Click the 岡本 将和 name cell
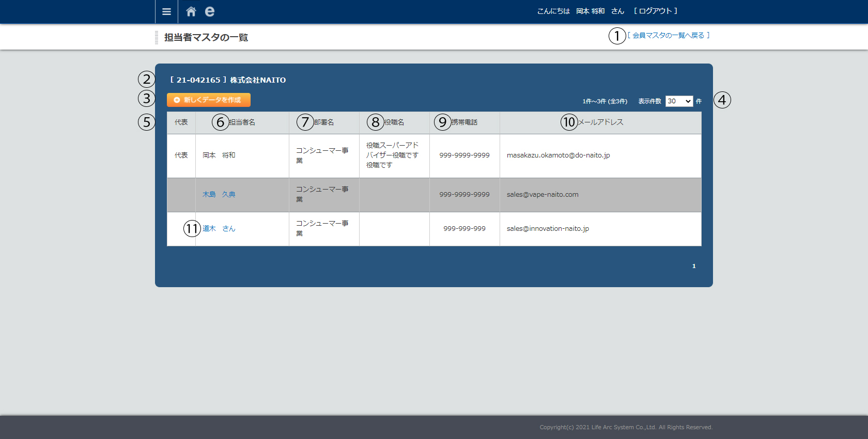This screenshot has width=868, height=439. click(219, 155)
